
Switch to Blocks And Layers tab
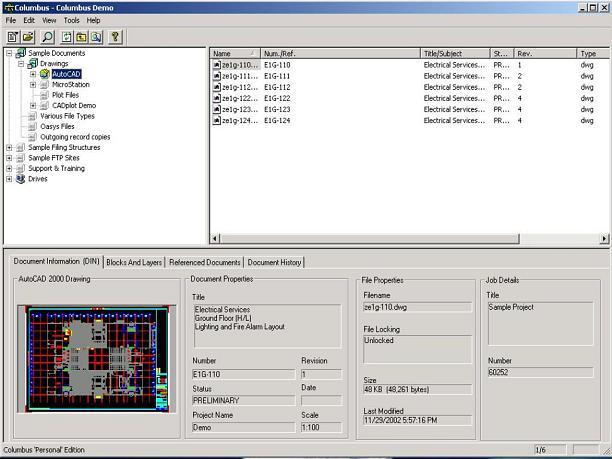coord(134,262)
